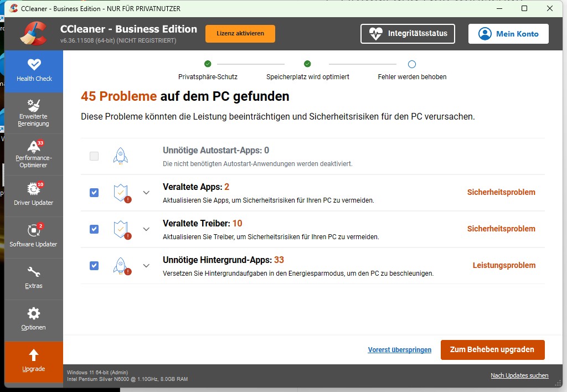The image size is (567, 392).
Task: Click the orange Upgrade arrow in sidebar
Action: (34, 362)
